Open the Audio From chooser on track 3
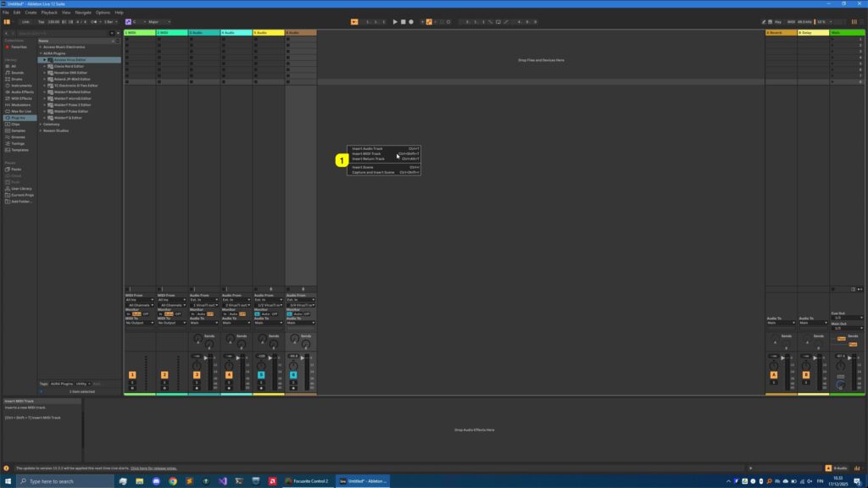Screen dimensions: 868x488 pos(203,299)
